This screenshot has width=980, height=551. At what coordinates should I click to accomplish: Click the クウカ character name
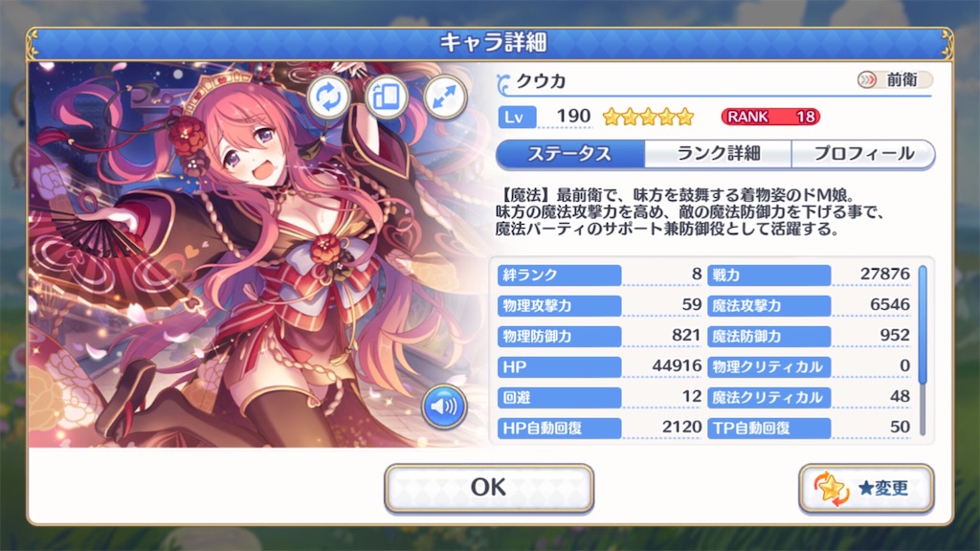542,81
